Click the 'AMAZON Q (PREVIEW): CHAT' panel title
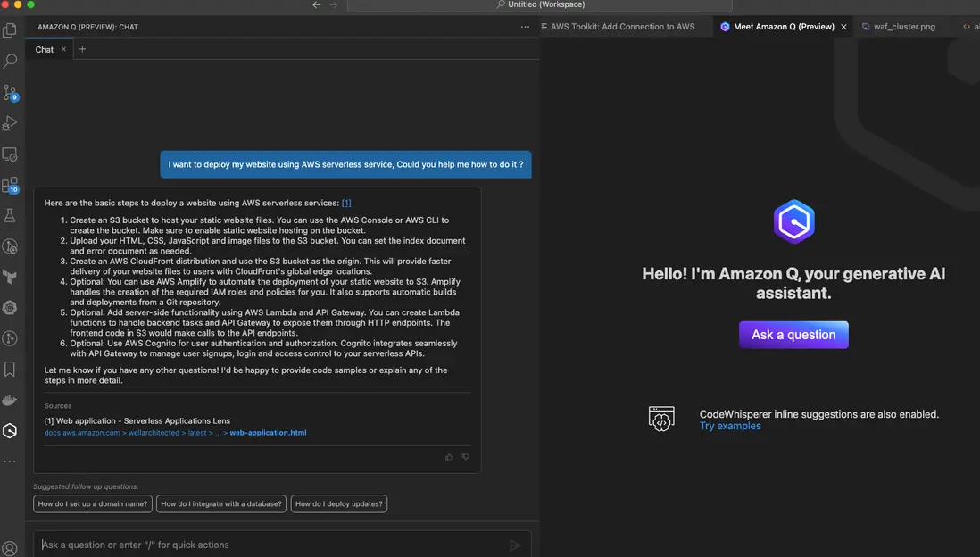 [87, 27]
